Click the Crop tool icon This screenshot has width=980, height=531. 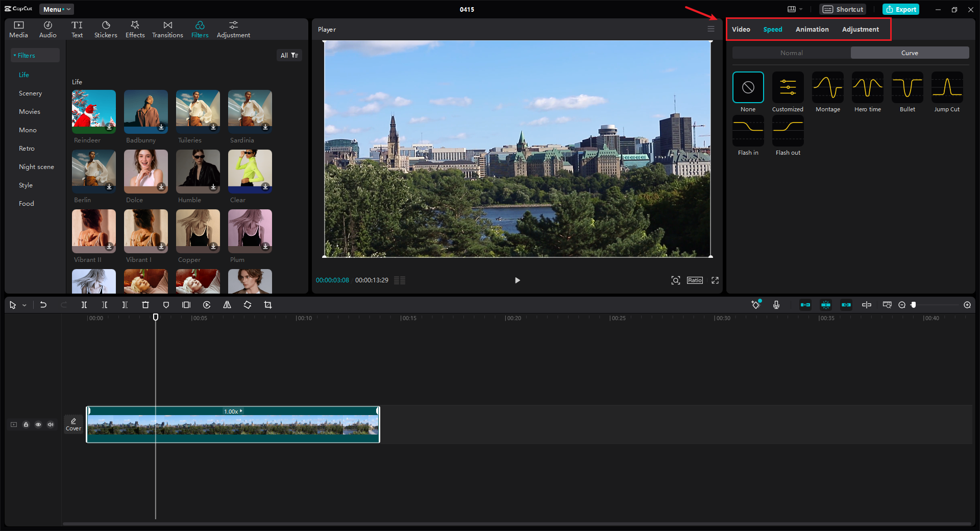tap(268, 305)
